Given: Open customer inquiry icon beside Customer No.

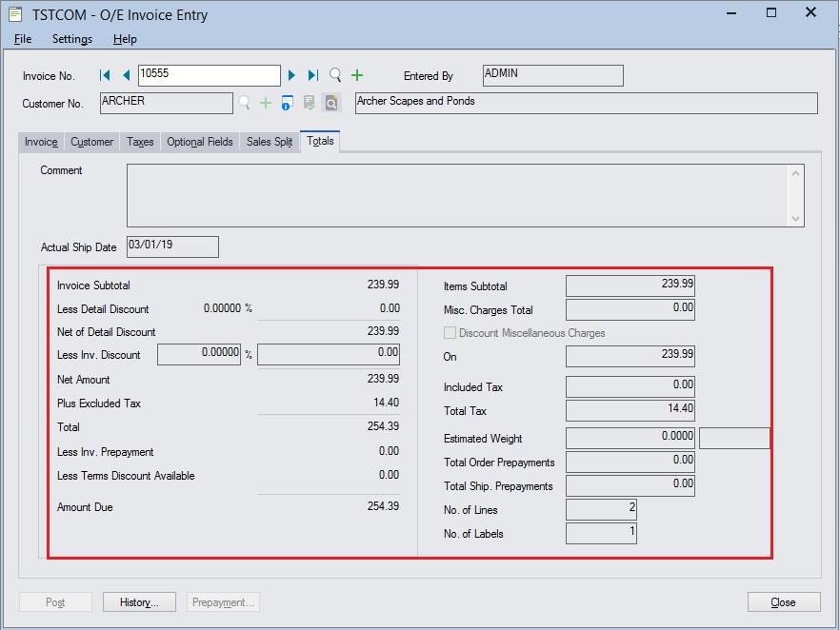Looking at the screenshot, I should 331,103.
